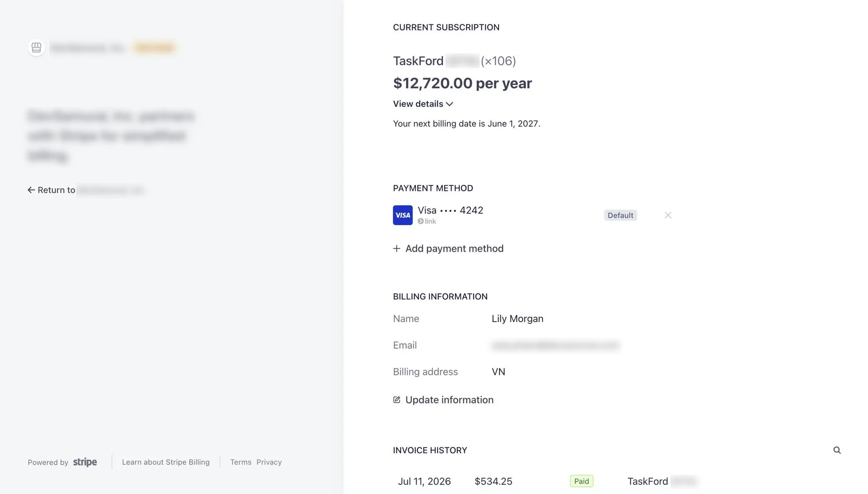Expand View details for the subscription
868x494 pixels.
[x=423, y=104]
